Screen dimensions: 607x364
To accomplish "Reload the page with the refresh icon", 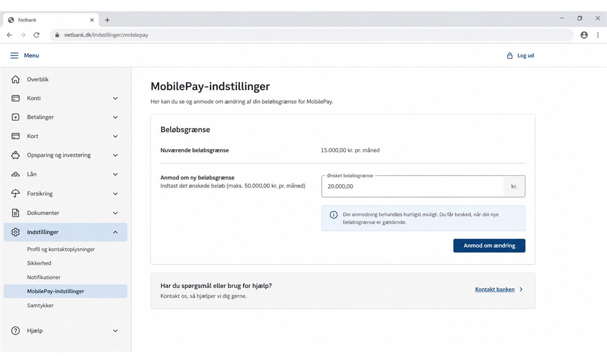I will (x=36, y=35).
